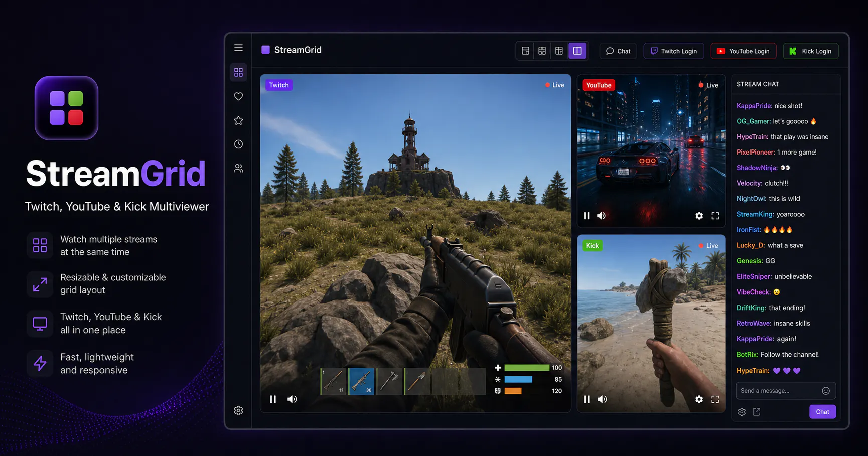This screenshot has height=456, width=868.
Task: Open Kick stream settings gear
Action: coord(699,399)
